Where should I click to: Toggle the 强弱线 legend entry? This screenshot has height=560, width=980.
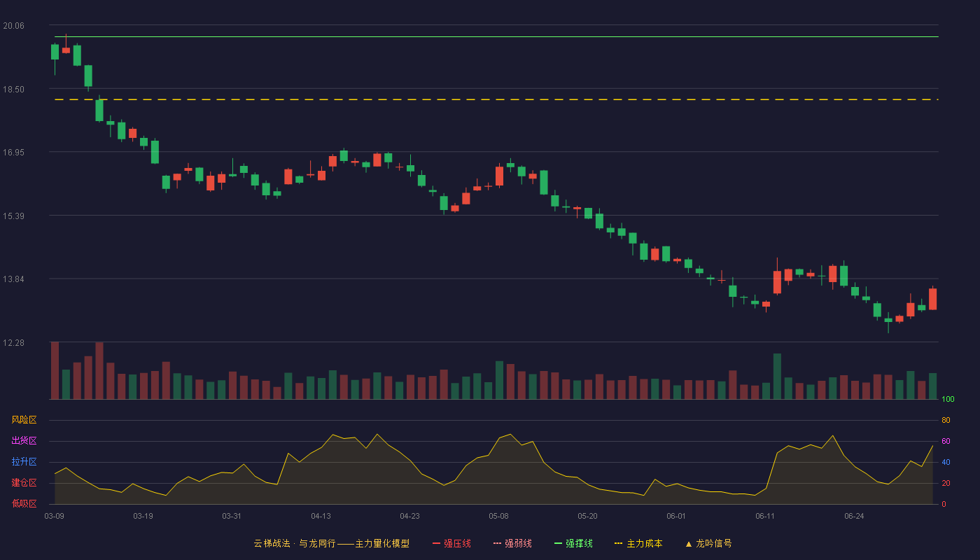point(512,543)
